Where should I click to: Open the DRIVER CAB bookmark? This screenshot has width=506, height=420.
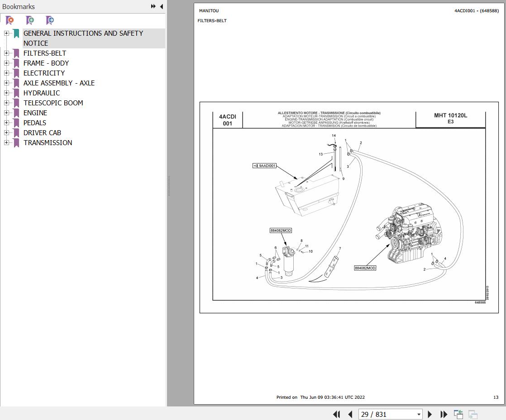click(42, 133)
